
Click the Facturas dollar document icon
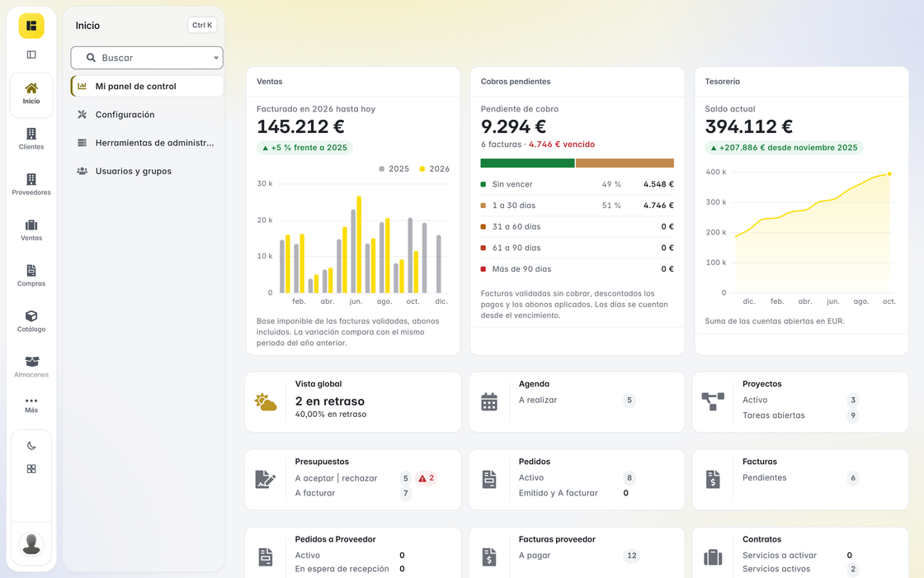[x=713, y=480]
